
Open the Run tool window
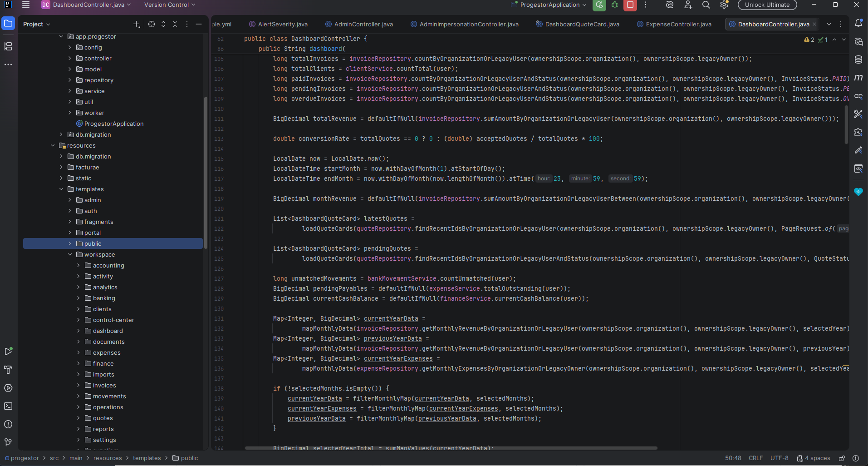tap(8, 352)
